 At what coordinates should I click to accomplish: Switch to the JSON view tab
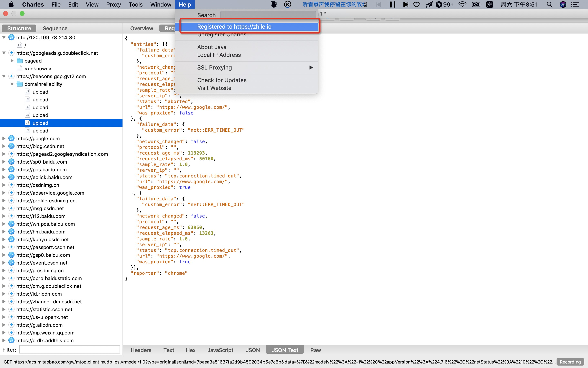click(253, 350)
